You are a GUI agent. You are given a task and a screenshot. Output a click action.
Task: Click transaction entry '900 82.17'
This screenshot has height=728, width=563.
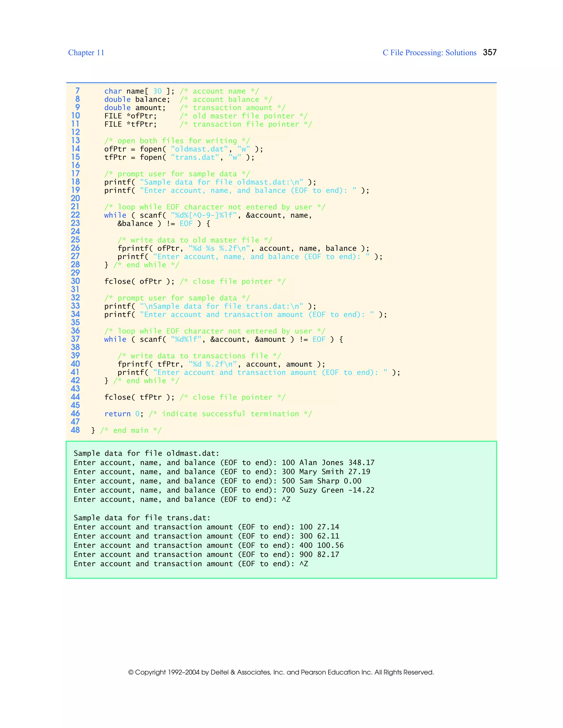pos(319,555)
